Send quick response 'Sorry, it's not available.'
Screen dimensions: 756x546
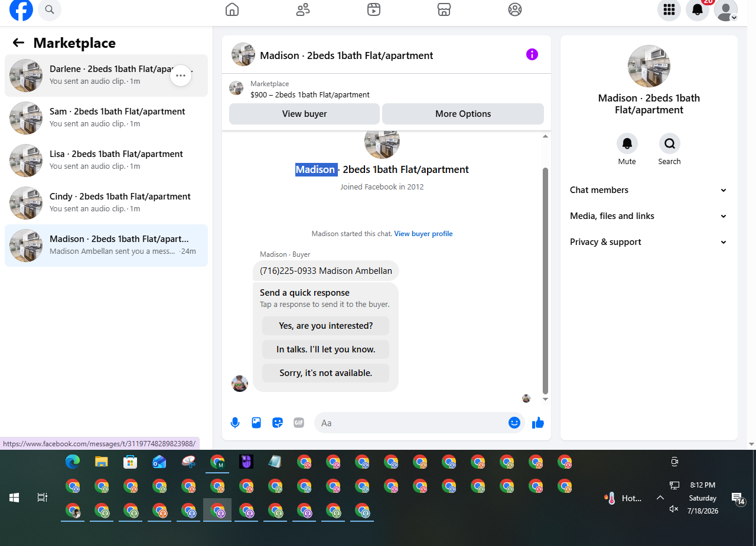[326, 373]
